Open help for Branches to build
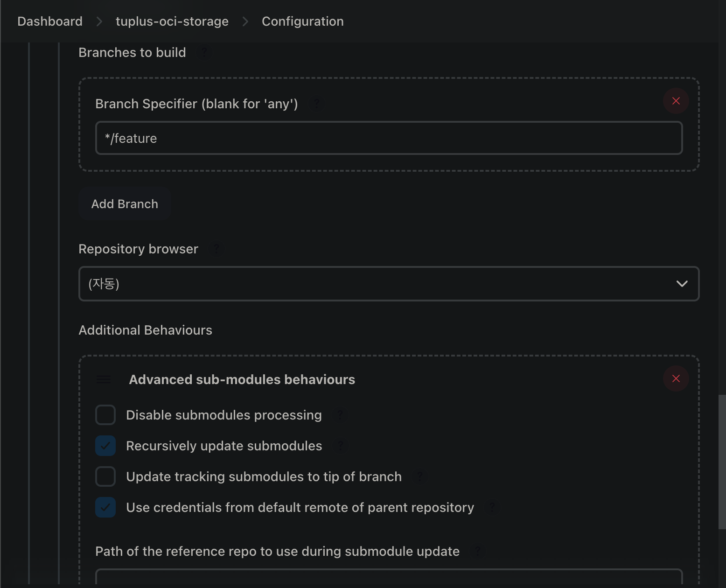 tap(204, 52)
